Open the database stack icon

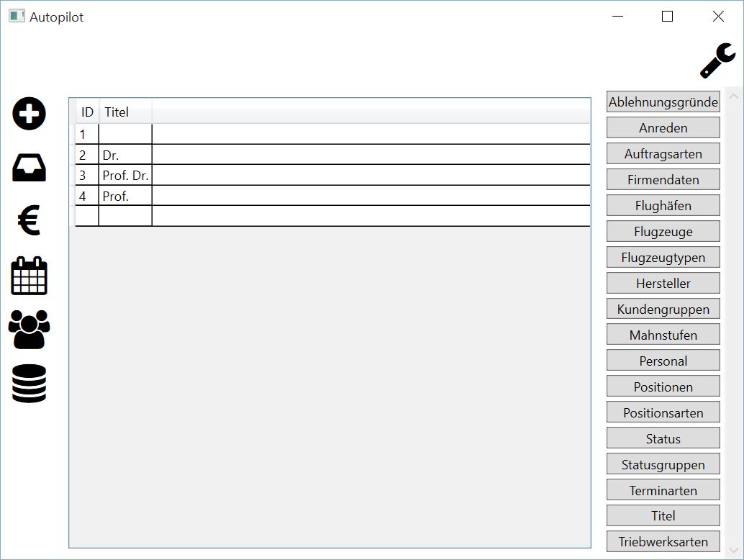pos(29,384)
